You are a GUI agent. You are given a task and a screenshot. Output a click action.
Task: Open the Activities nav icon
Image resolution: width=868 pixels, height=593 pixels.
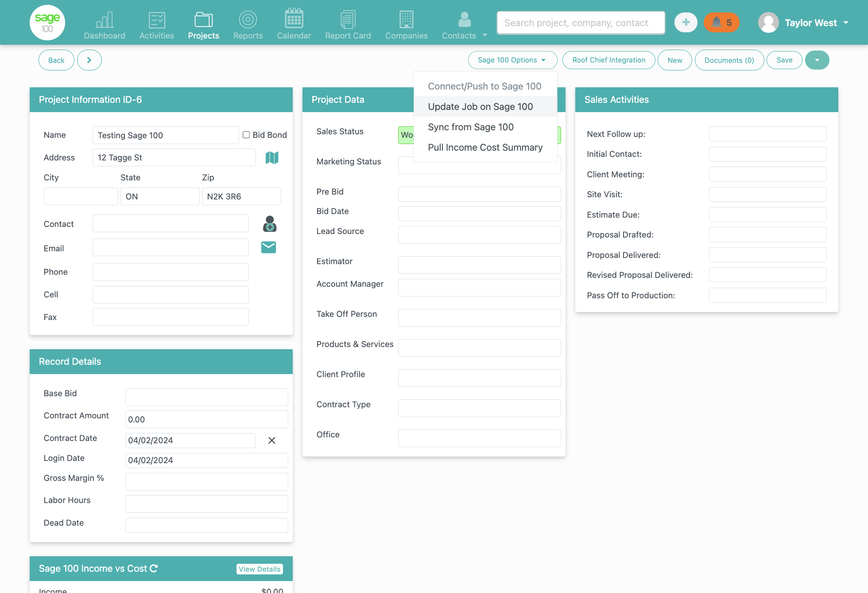coord(157,20)
